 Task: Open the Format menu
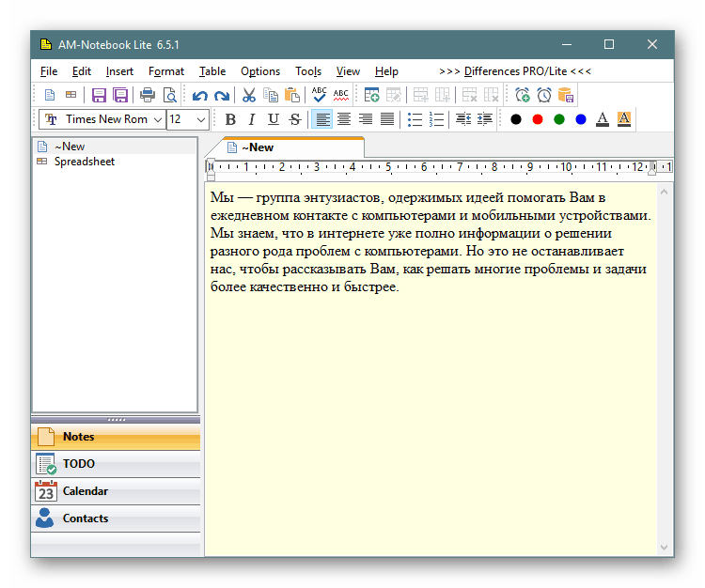[166, 71]
